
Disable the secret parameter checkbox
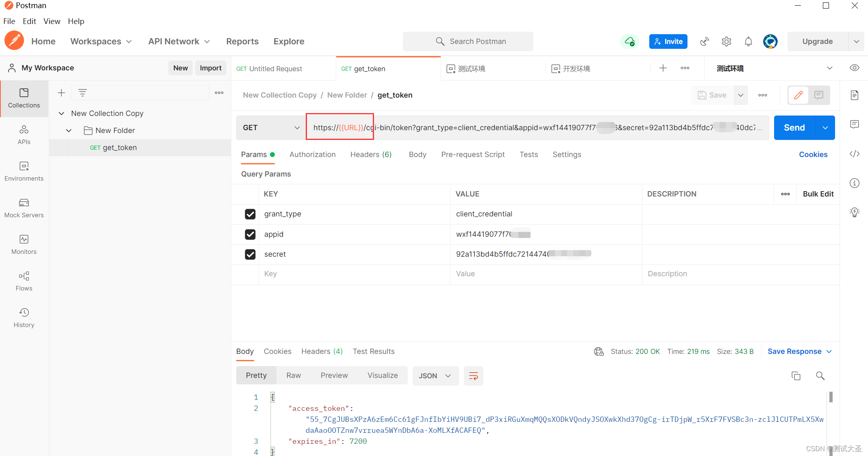[250, 254]
